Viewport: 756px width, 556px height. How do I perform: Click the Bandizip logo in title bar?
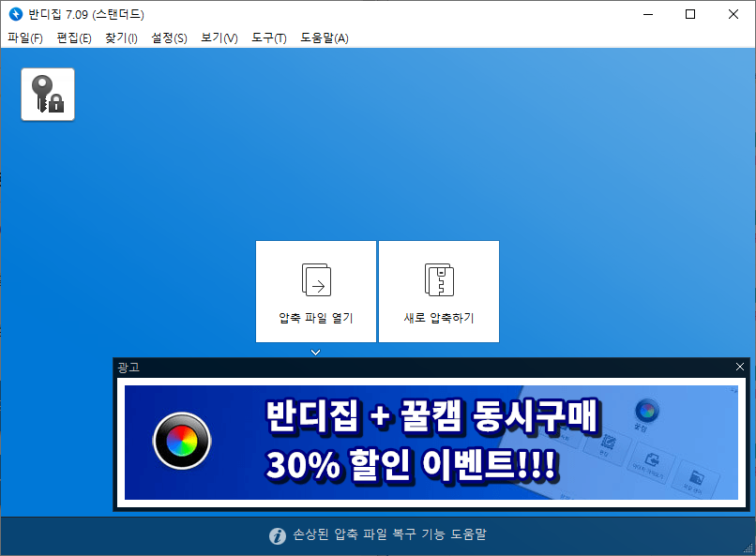[16, 14]
